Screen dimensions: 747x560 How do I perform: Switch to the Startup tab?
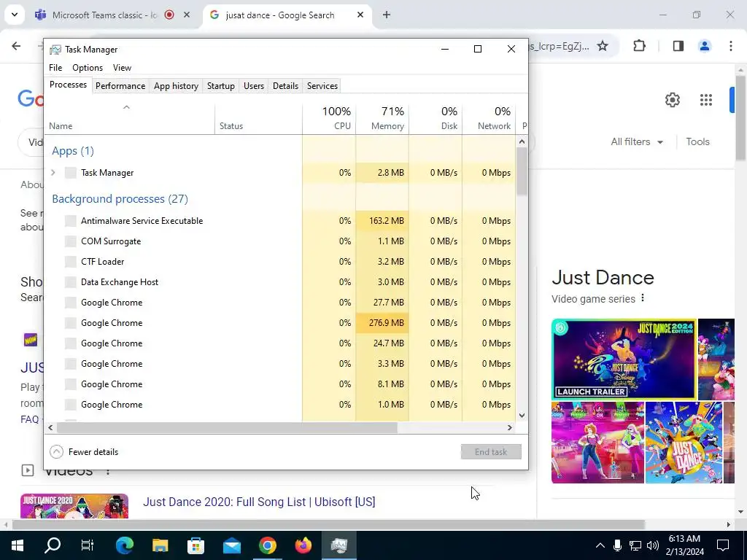pos(220,86)
